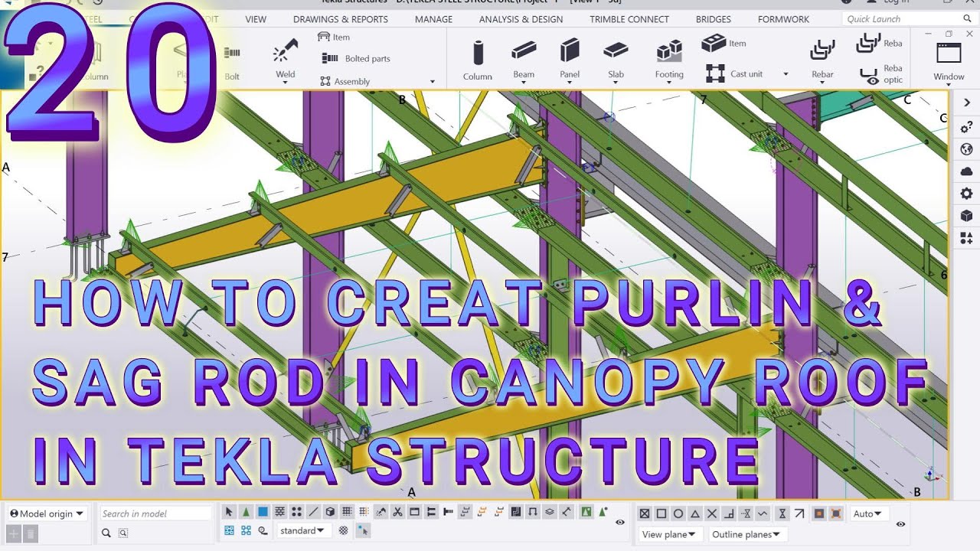The width and height of the screenshot is (980, 551).
Task: Switch to the ANALYSIS & DESIGN tab
Action: point(521,19)
